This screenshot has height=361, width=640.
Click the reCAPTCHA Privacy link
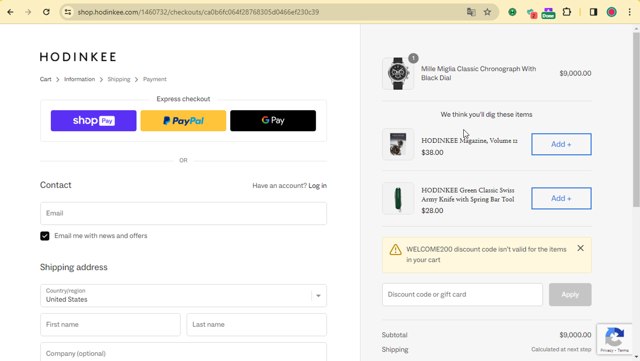point(607,351)
